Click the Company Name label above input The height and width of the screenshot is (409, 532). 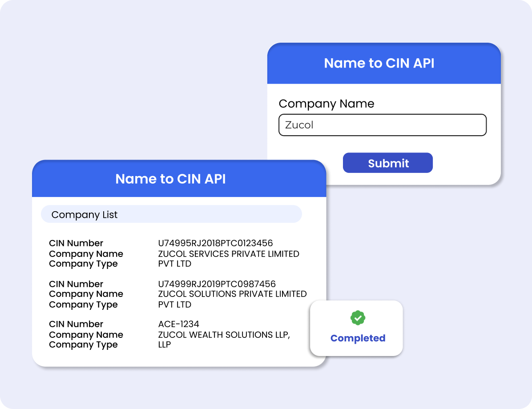326,104
